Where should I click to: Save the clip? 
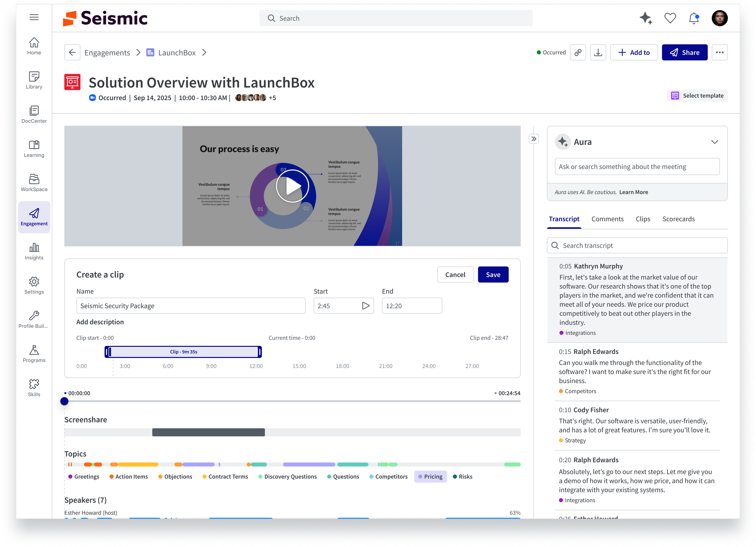[x=493, y=275]
